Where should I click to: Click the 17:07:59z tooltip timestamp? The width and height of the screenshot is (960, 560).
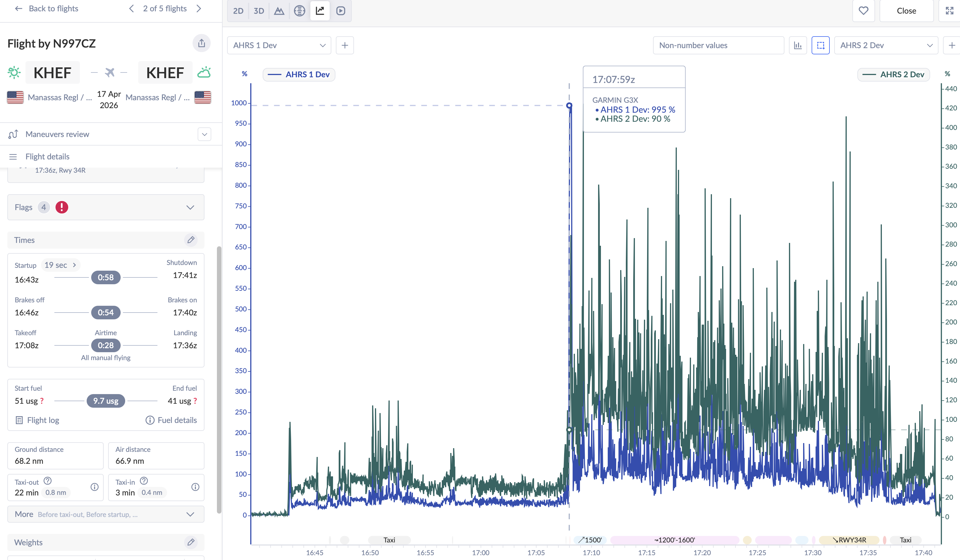[x=613, y=80]
